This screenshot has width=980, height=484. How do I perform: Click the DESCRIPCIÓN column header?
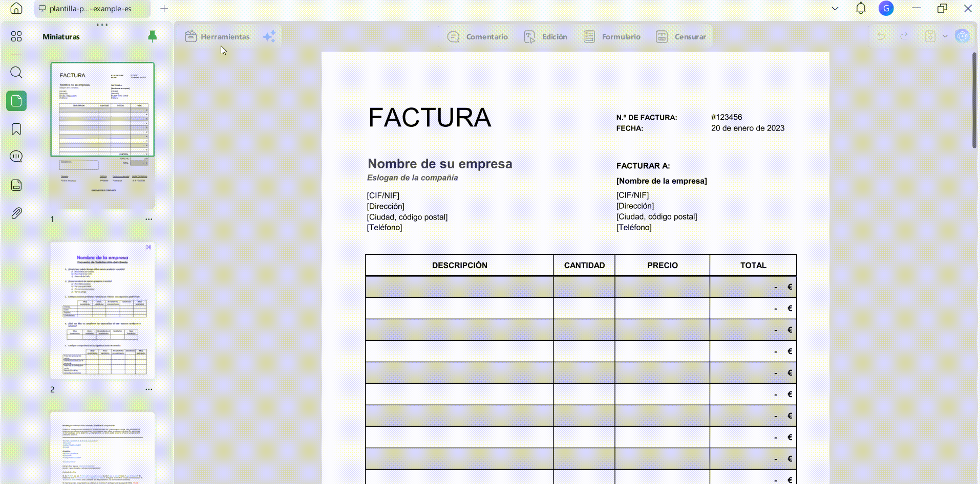pyautogui.click(x=459, y=265)
